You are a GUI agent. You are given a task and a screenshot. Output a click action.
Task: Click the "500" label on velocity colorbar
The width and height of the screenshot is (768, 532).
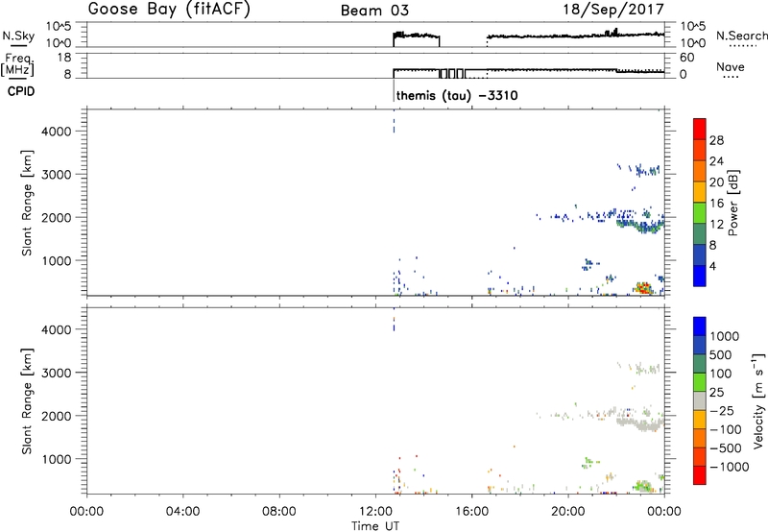[x=721, y=354]
